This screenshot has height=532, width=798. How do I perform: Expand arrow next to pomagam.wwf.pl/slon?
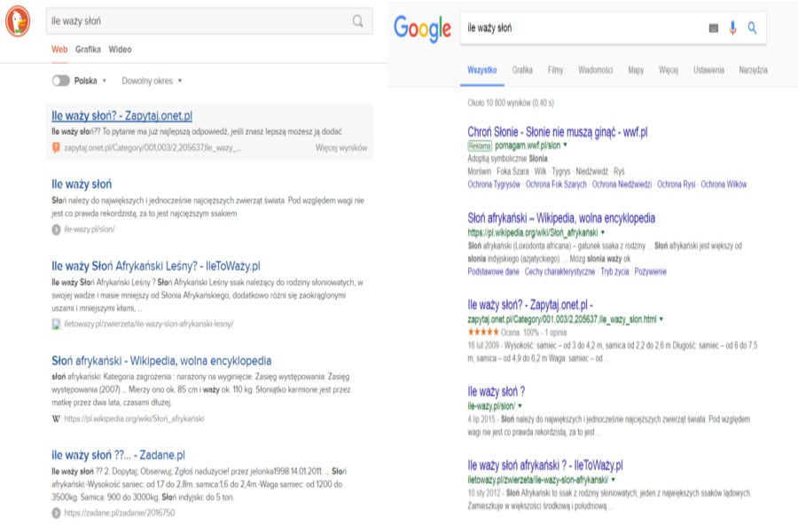(x=566, y=145)
